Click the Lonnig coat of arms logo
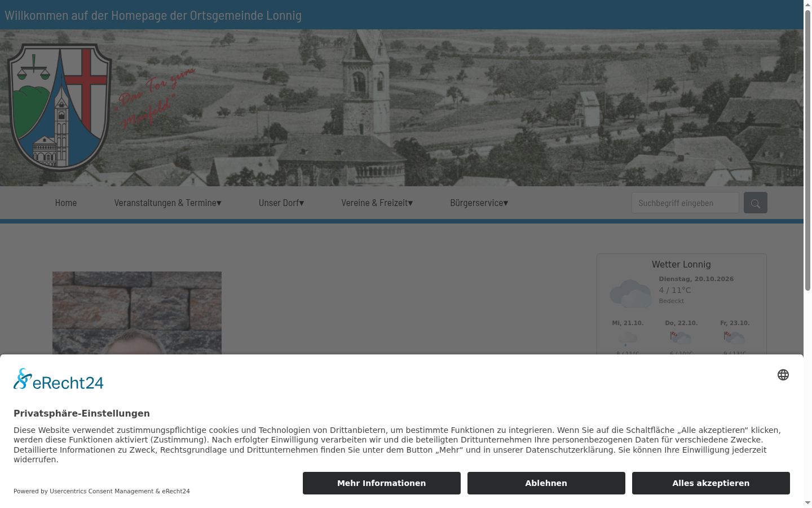Image resolution: width=812 pixels, height=508 pixels. (x=59, y=107)
